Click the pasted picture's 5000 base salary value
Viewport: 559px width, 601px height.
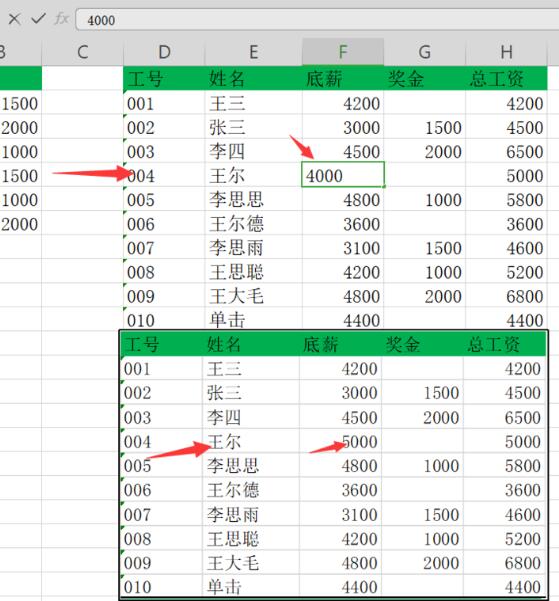[360, 442]
